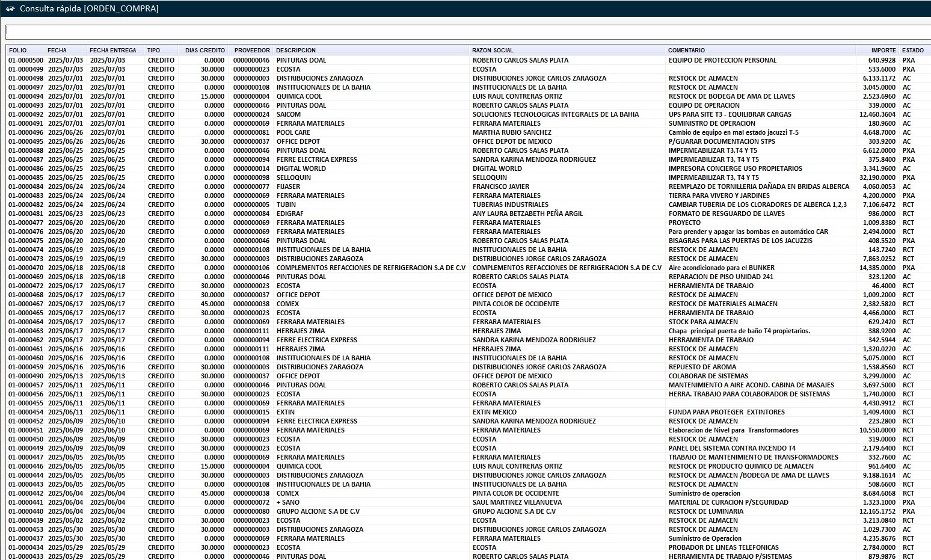
Task: Click 'MARTHA RUBIO SANCHEZ' razon social cell
Action: (512, 132)
